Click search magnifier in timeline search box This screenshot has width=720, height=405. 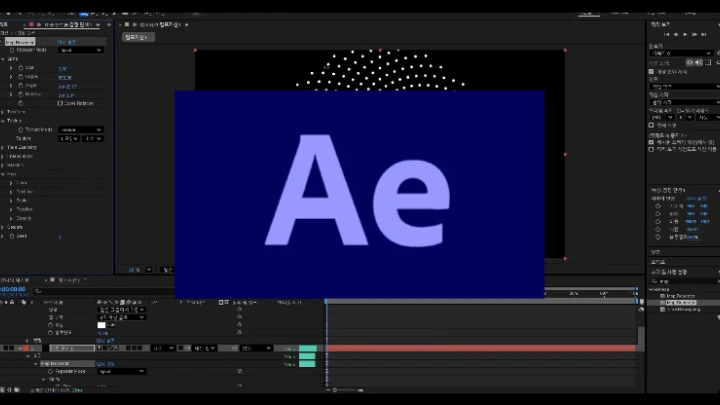38,291
